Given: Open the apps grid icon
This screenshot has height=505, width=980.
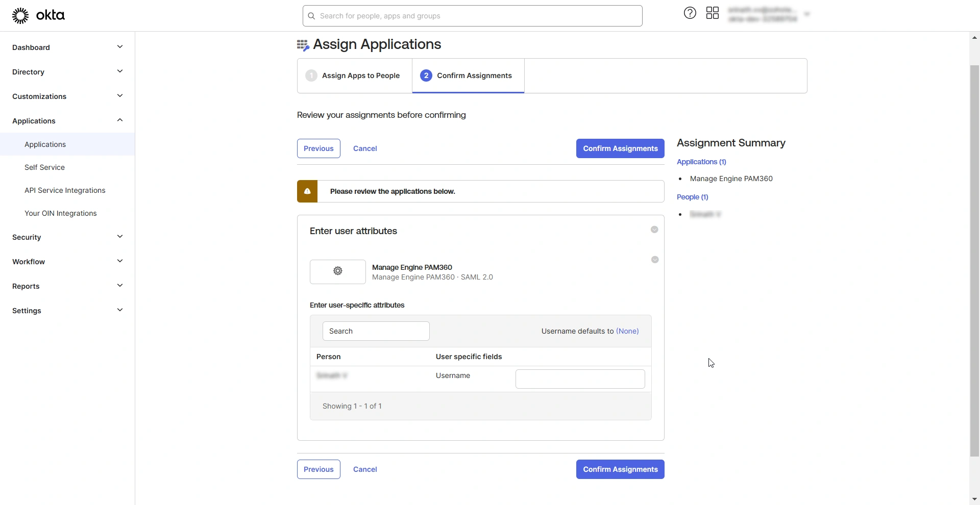Looking at the screenshot, I should point(712,13).
